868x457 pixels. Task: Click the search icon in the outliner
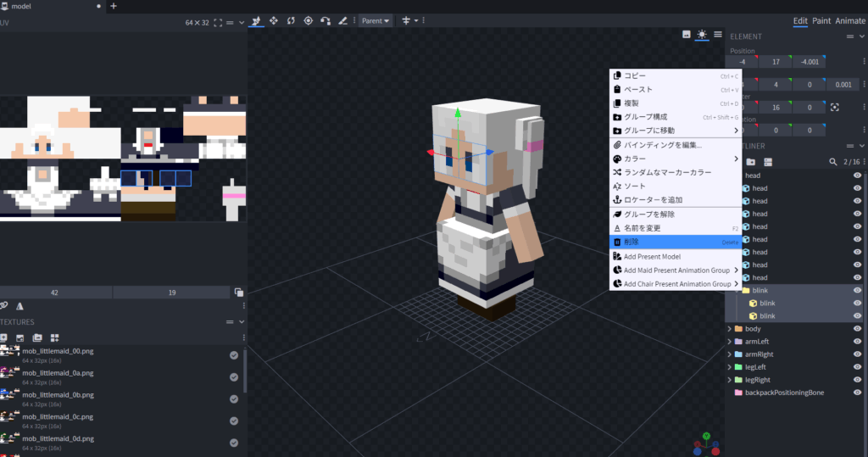[x=832, y=161]
